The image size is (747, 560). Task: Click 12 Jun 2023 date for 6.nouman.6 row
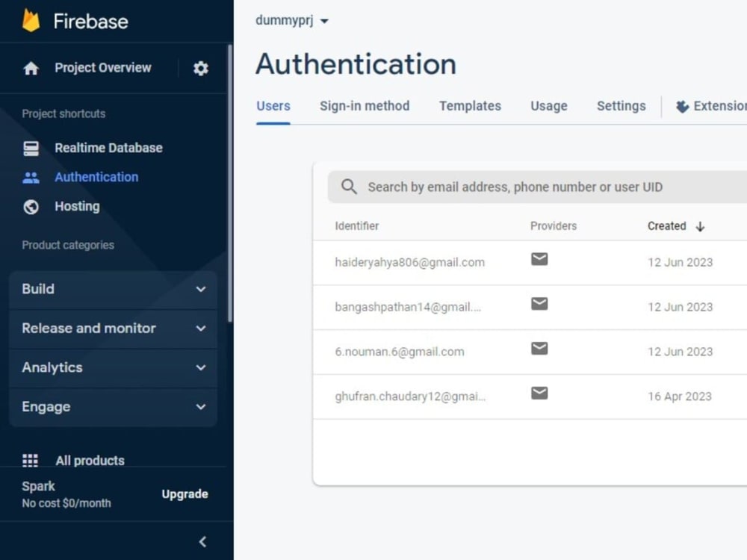(x=680, y=352)
